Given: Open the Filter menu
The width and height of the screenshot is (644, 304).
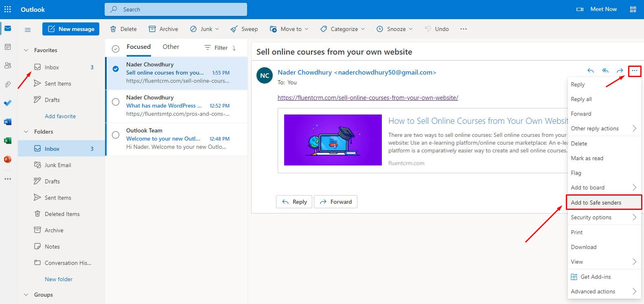Looking at the screenshot, I should [x=216, y=48].
